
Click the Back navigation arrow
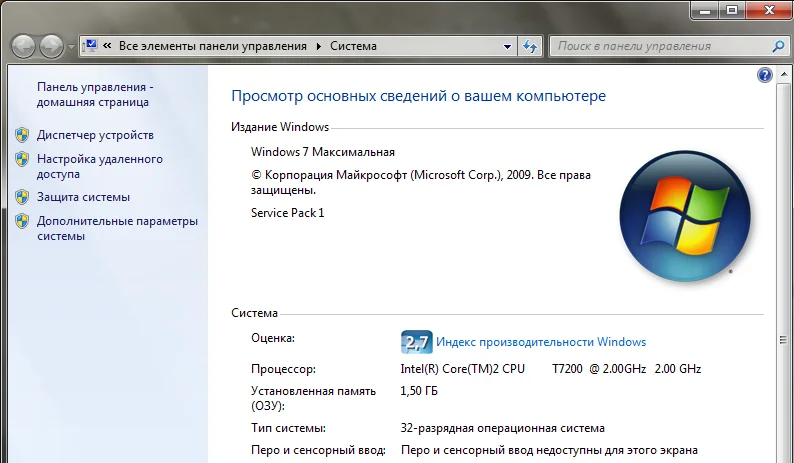coord(23,47)
